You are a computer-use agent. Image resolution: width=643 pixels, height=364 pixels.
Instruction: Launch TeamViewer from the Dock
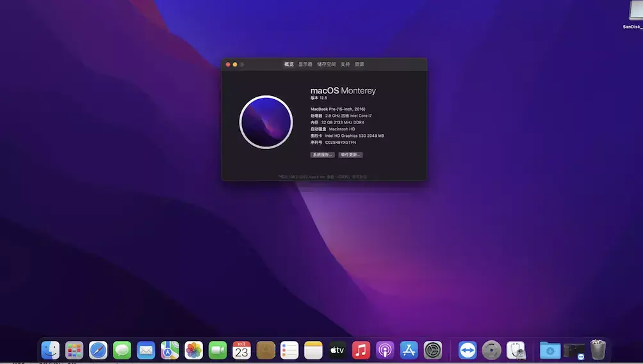pyautogui.click(x=468, y=351)
